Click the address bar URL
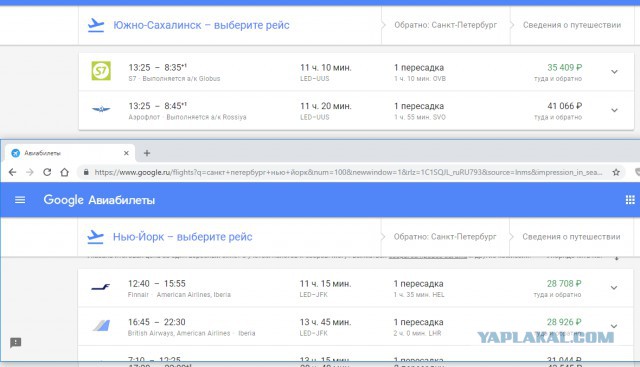 [x=348, y=172]
